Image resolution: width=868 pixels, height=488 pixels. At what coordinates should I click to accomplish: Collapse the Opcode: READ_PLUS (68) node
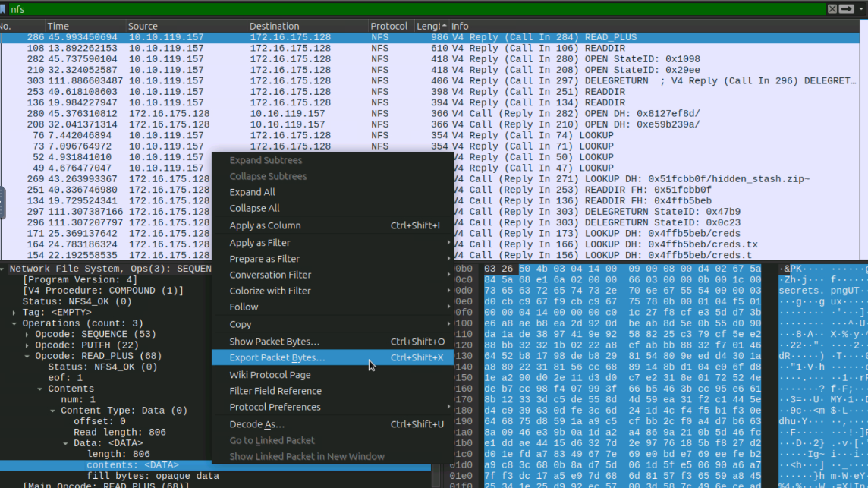28,356
